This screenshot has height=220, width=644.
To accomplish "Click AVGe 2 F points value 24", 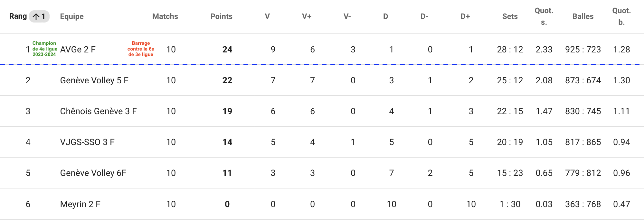I will [227, 50].
